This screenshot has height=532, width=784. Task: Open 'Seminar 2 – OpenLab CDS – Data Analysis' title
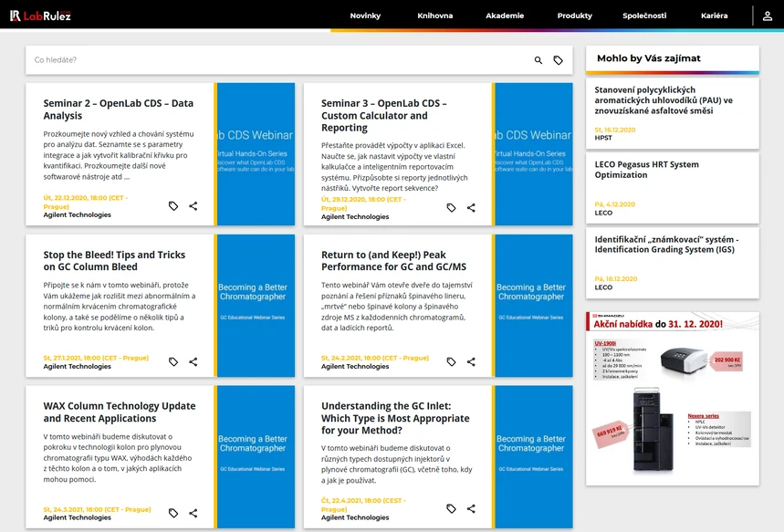(x=118, y=109)
